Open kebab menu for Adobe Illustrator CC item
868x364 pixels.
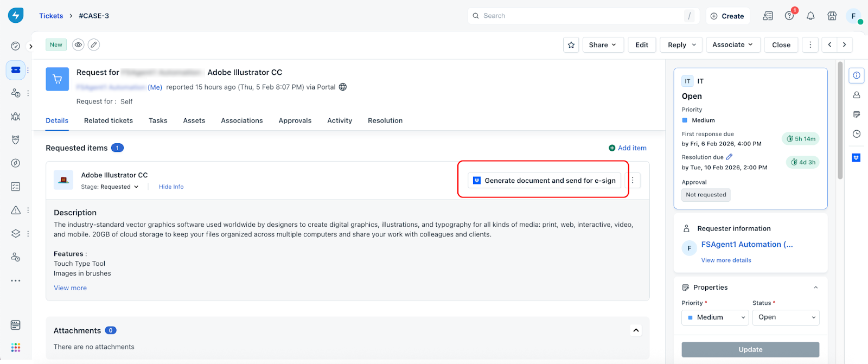[633, 180]
